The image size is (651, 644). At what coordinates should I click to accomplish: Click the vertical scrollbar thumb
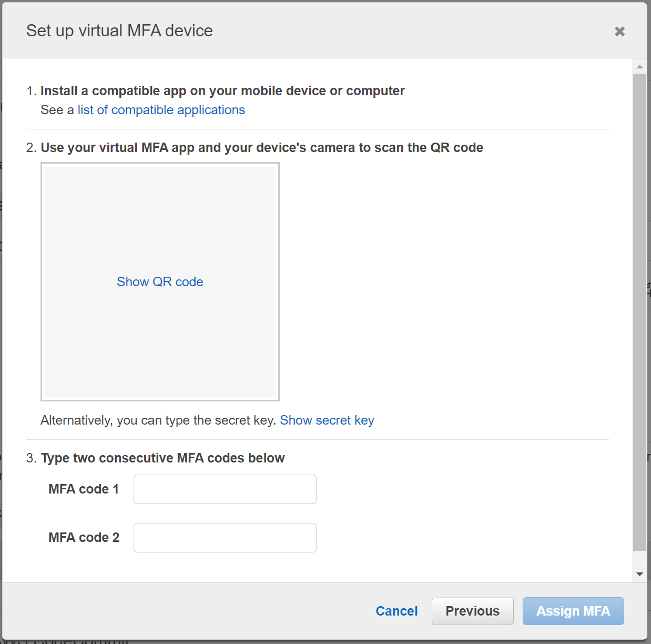click(x=639, y=310)
